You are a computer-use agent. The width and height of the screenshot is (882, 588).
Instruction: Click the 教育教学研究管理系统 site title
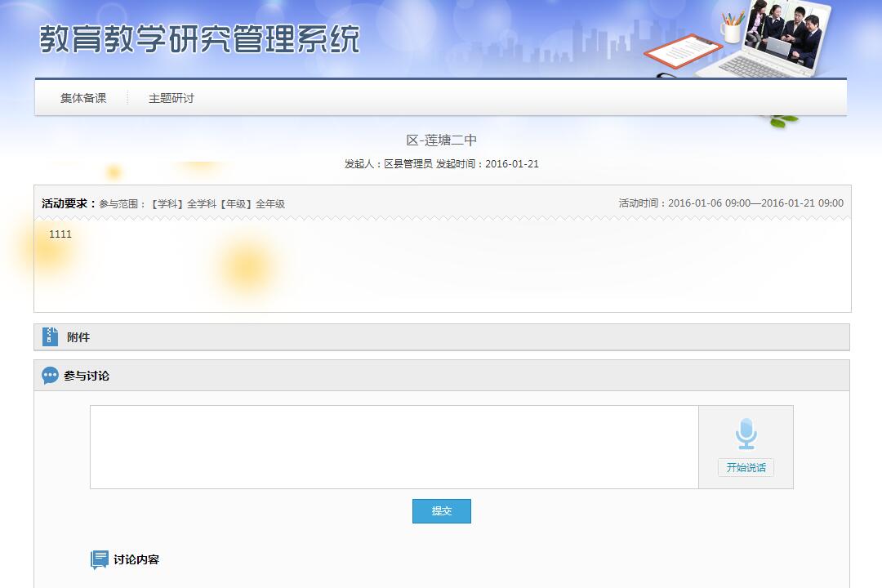(x=199, y=39)
